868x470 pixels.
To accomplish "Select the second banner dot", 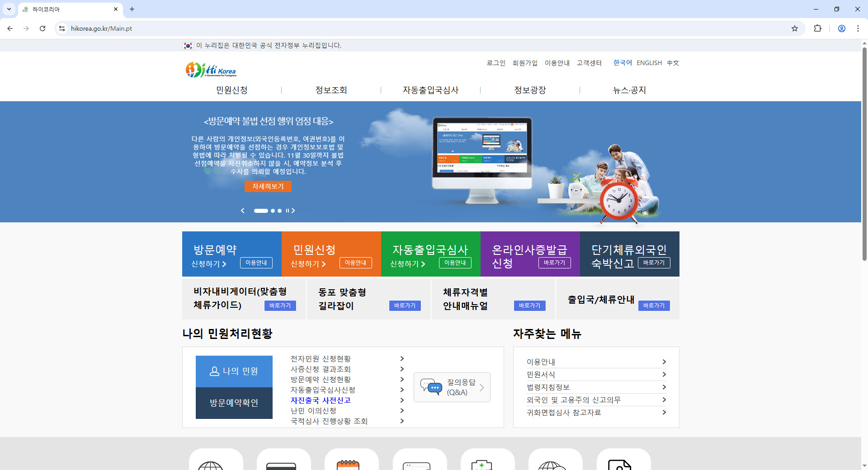I will click(x=273, y=211).
